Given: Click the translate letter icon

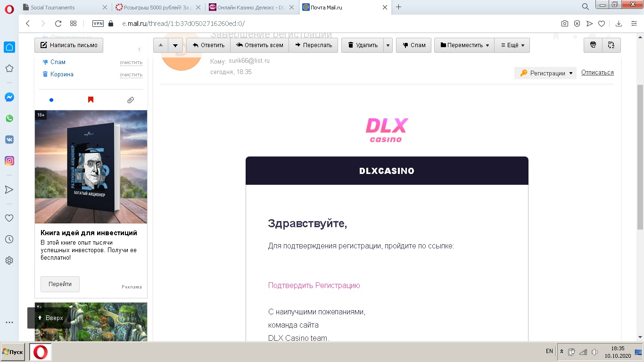Looking at the screenshot, I should (611, 45).
